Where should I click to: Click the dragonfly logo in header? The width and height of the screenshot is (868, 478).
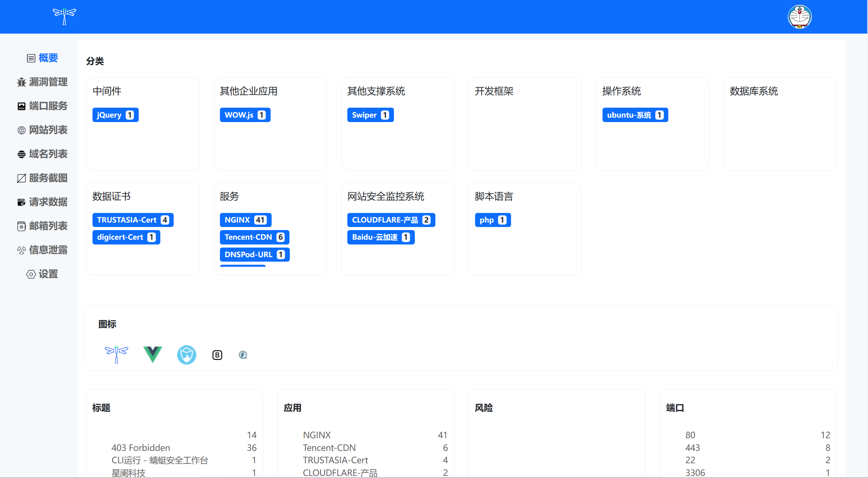[64, 16]
